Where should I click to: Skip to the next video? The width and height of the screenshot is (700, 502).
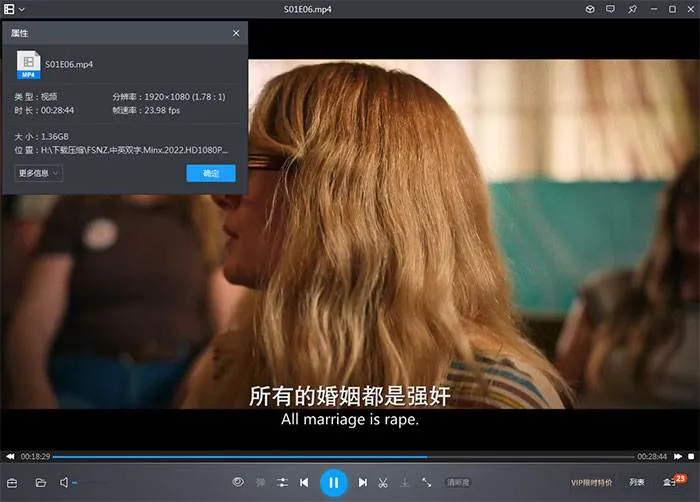[362, 482]
